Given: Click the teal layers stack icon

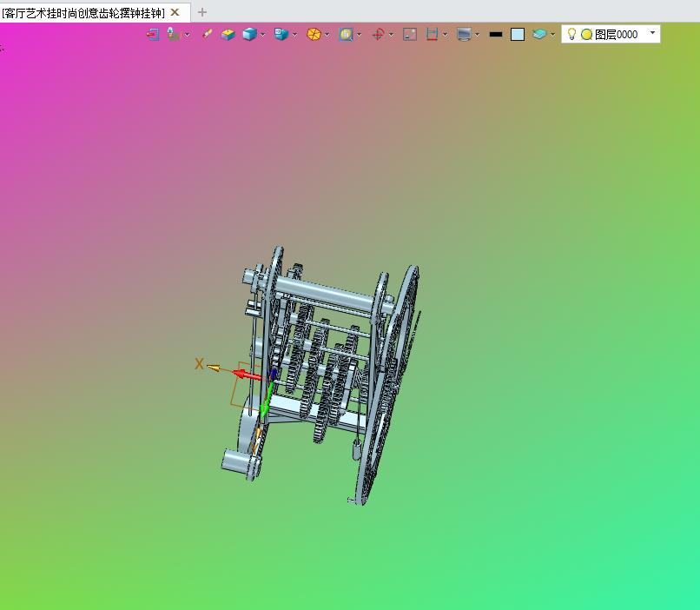Looking at the screenshot, I should point(539,35).
